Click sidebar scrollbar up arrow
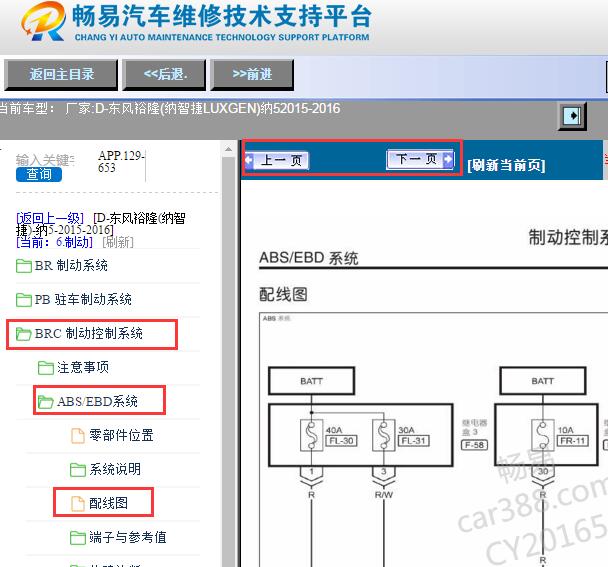The width and height of the screenshot is (608, 567). point(228,149)
